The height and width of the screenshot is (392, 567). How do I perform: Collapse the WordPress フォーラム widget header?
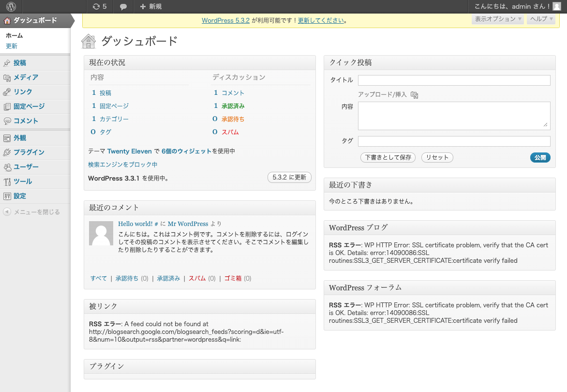[x=440, y=287]
